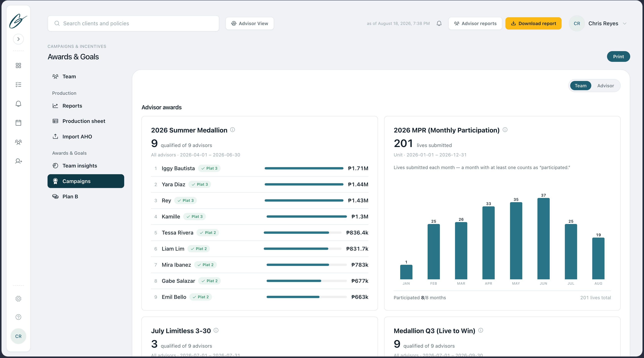Click Iggy Bautista's progress bar
644x358 pixels.
pyautogui.click(x=304, y=168)
